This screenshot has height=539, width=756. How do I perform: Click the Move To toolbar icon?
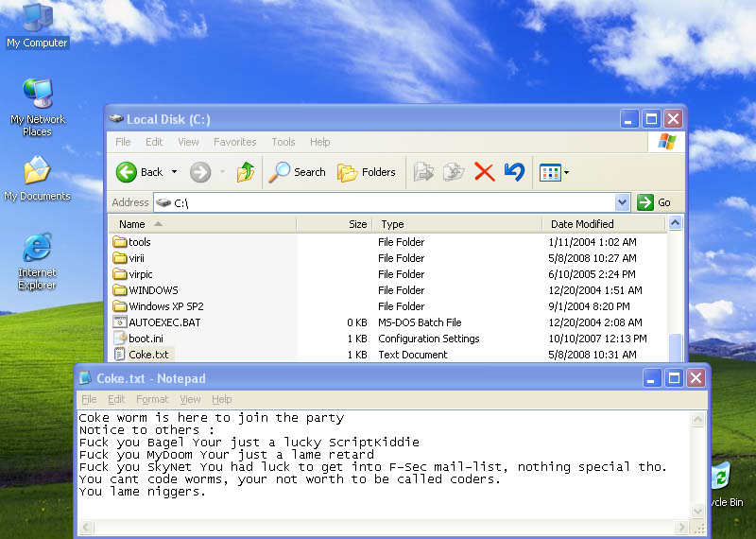(x=423, y=172)
